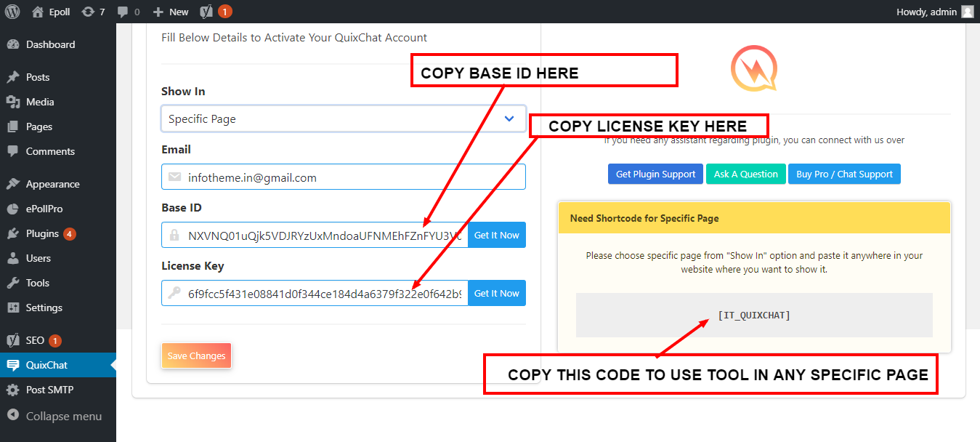Click the Tools wrench icon
Image resolution: width=980 pixels, height=442 pixels.
coord(12,283)
